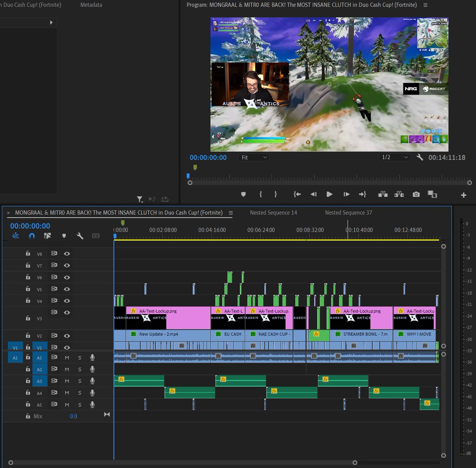Open Timeline Display Settings wrench icon
This screenshot has height=468, width=476.
[x=80, y=236]
